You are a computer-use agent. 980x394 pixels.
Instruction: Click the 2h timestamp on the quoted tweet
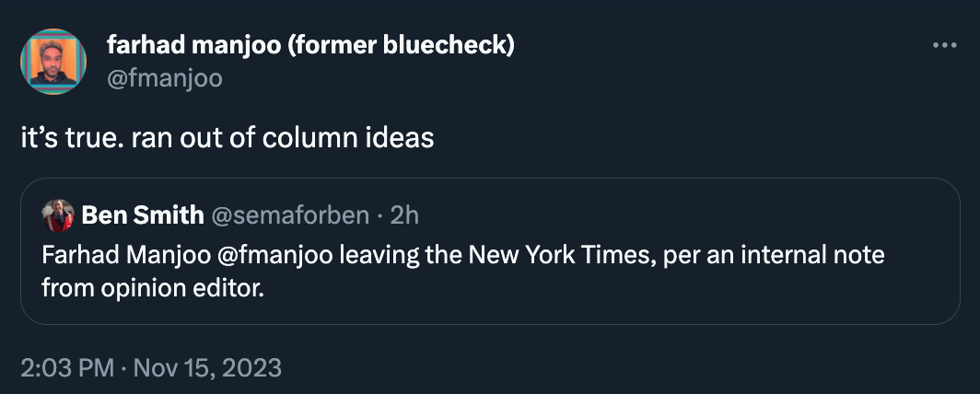pos(404,215)
